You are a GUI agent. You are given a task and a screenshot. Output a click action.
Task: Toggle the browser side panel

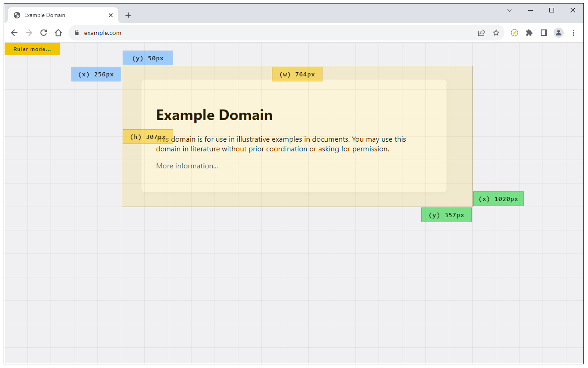544,33
